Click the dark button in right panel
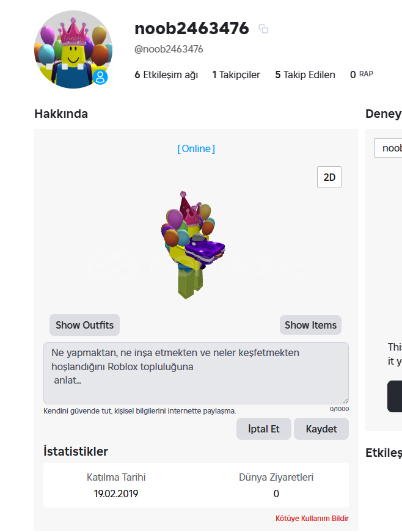The width and height of the screenshot is (402, 532). click(395, 396)
